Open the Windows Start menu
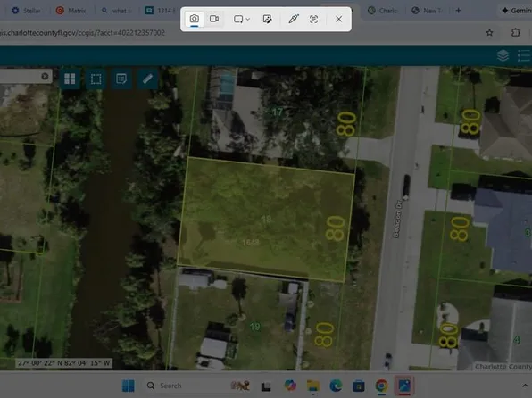This screenshot has width=532, height=398. pos(129,386)
